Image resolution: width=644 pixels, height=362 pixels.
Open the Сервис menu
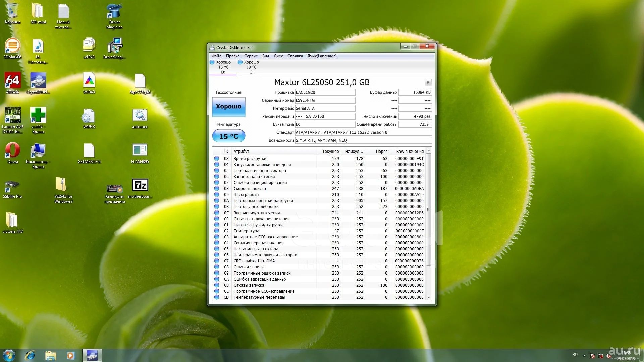point(251,56)
